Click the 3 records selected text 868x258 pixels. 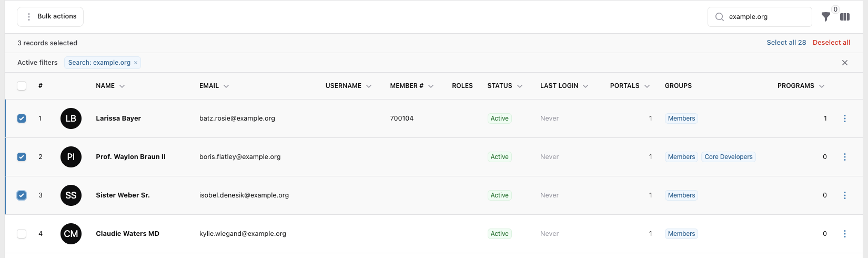pyautogui.click(x=47, y=43)
